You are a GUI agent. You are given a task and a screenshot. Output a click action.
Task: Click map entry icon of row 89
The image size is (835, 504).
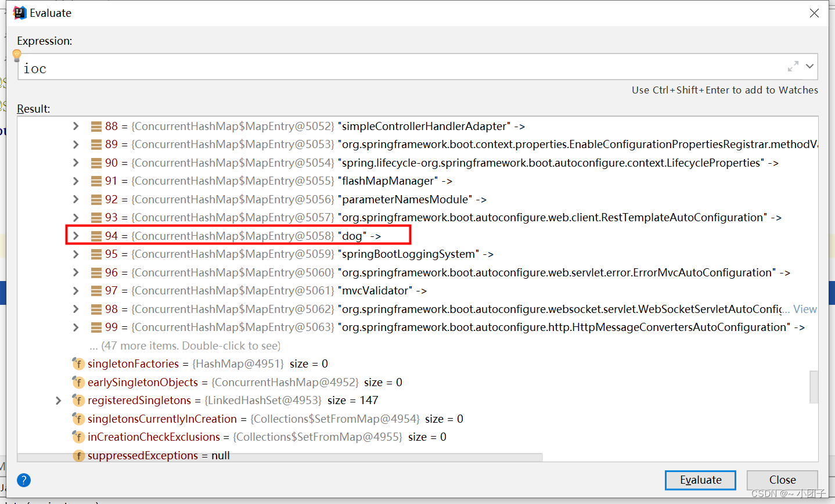click(x=96, y=144)
